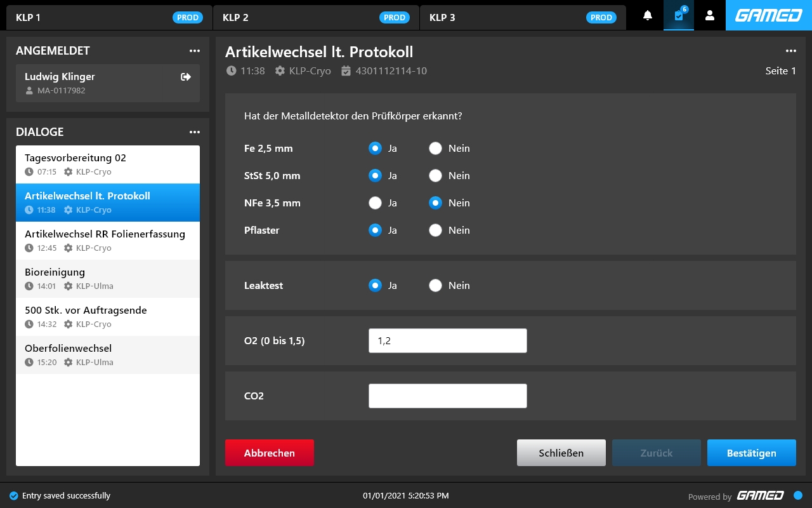Click the Entry saved successfully status message
Image resolution: width=812 pixels, height=508 pixels.
(x=66, y=495)
